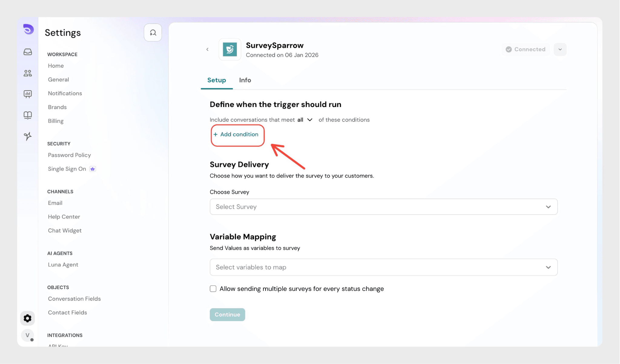Open the AI sparkle icon in sidebar
This screenshot has width=620, height=364.
28,136
